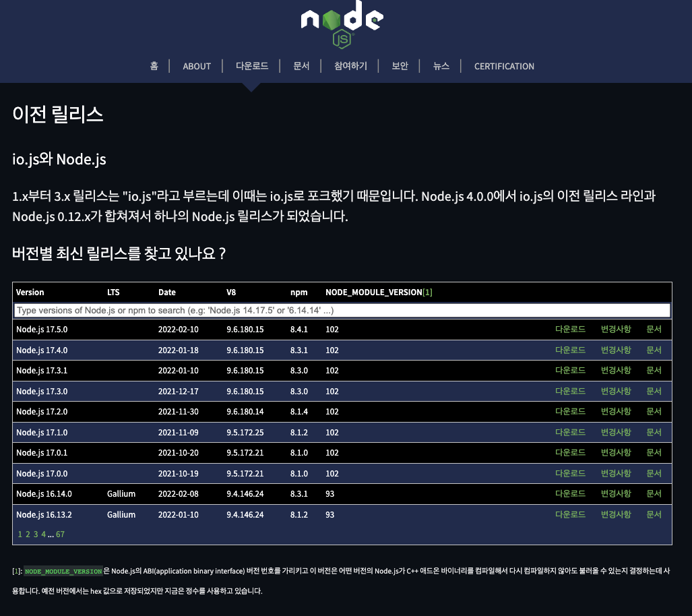Open the 보안 nav item
This screenshot has height=616, width=692.
click(x=400, y=66)
